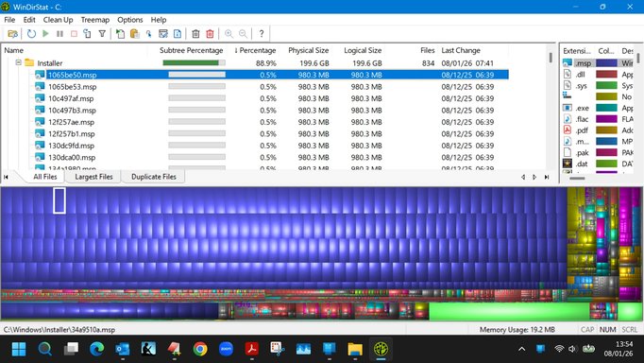
Task: Click the Open/select drives toolbar icon
Action: click(12, 34)
